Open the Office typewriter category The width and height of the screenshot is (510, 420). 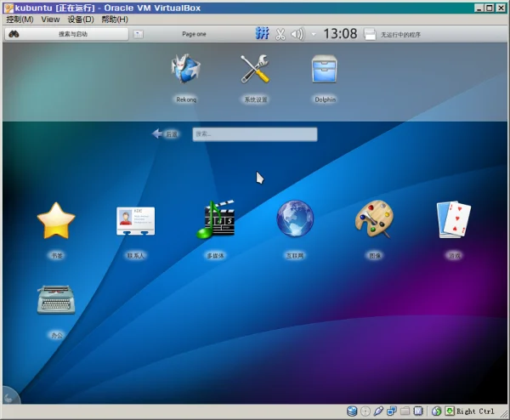click(x=56, y=299)
